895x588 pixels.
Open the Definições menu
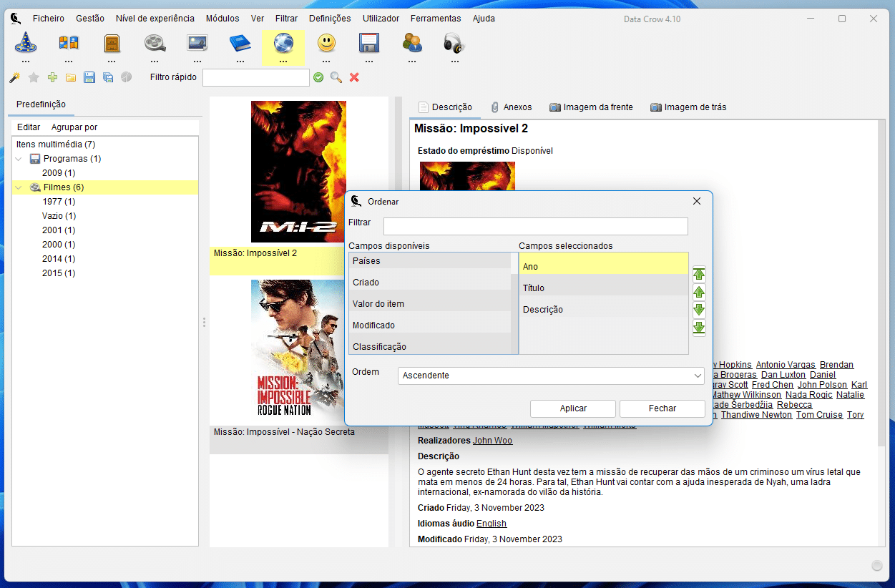(330, 19)
